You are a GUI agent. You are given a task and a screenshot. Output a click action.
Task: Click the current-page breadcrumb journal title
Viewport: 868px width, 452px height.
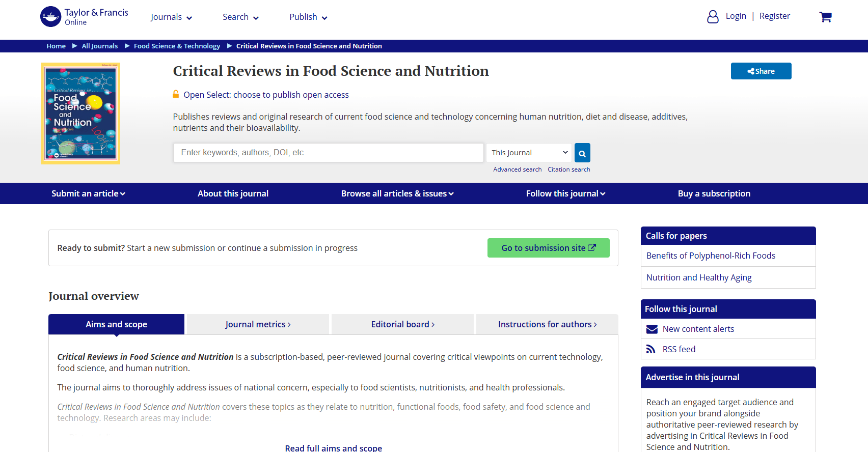pos(309,46)
